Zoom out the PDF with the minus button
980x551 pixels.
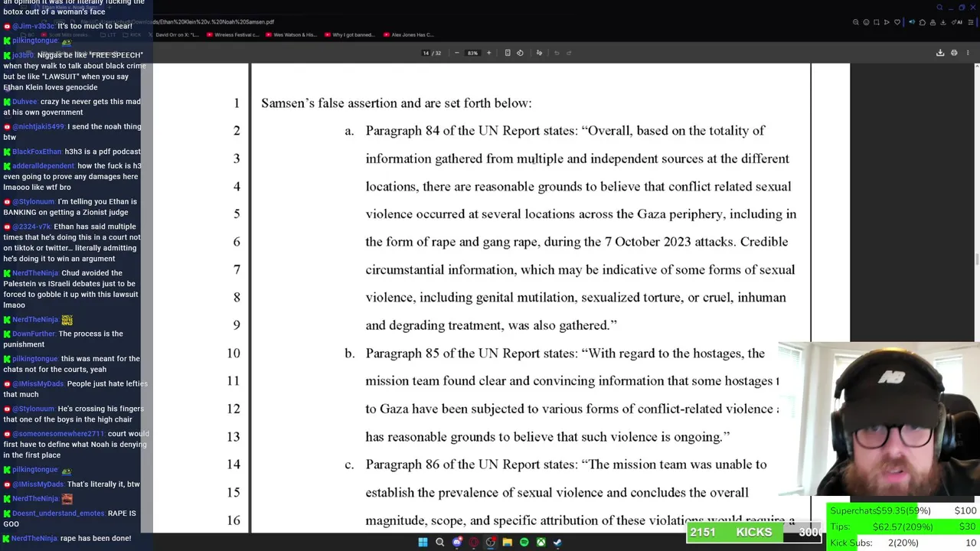pyautogui.click(x=457, y=53)
